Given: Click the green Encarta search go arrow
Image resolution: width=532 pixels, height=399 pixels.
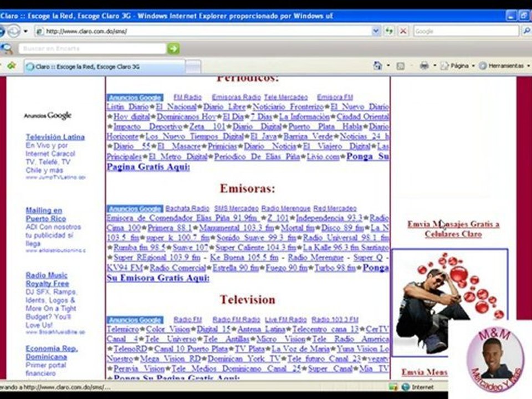Looking at the screenshot, I should click(173, 49).
